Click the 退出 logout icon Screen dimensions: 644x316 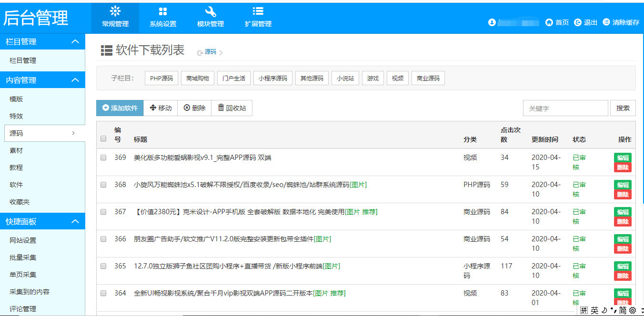click(x=578, y=22)
